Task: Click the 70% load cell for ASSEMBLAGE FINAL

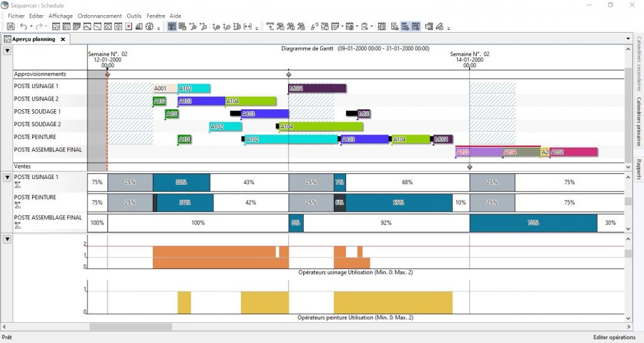Action: click(533, 223)
